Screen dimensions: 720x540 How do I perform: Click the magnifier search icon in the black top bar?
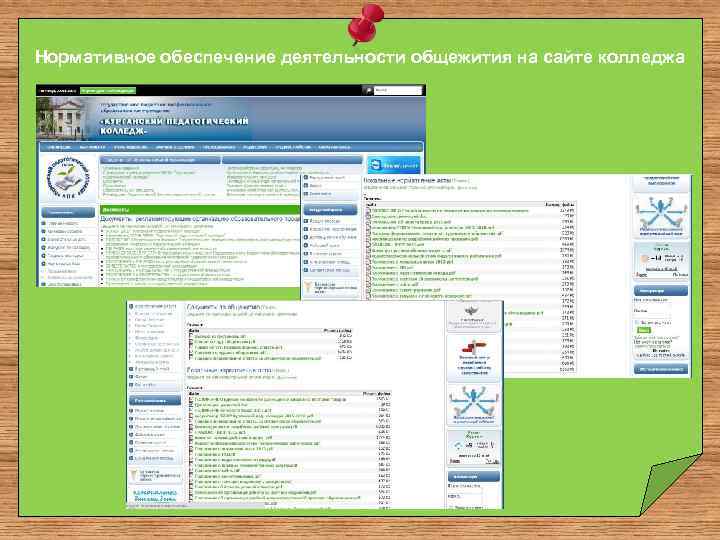tap(368, 90)
